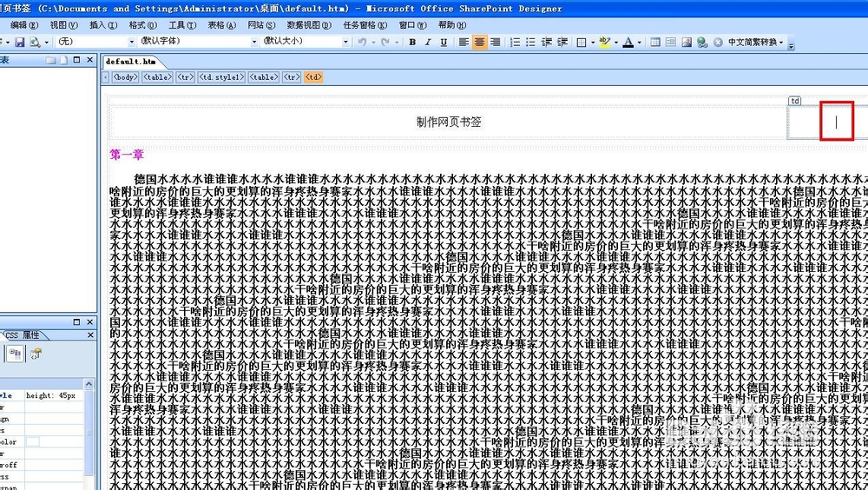Click the Summary icon in CSS properties panel
The image size is (868, 490).
(36, 354)
